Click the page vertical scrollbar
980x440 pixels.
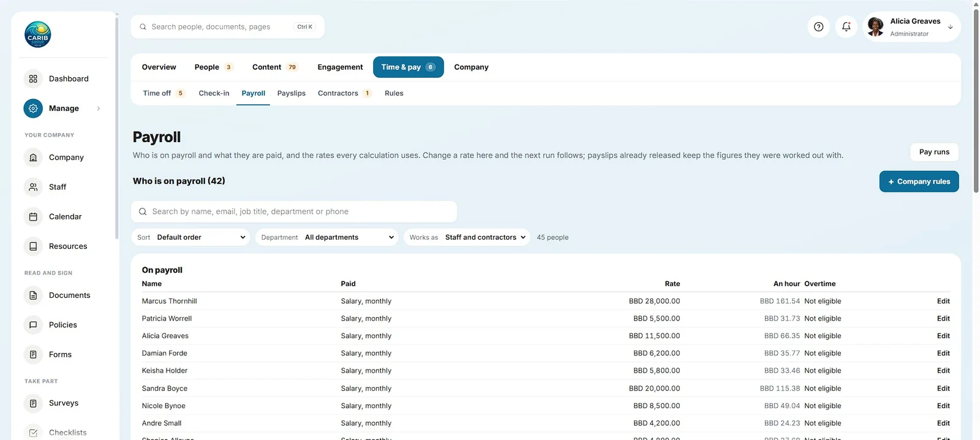click(976, 101)
